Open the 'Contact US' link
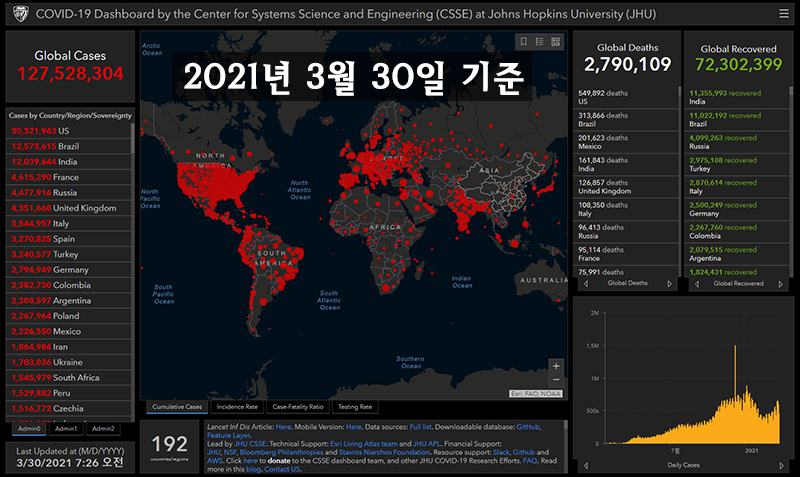Screen dimensions: 800x477 click(282, 469)
